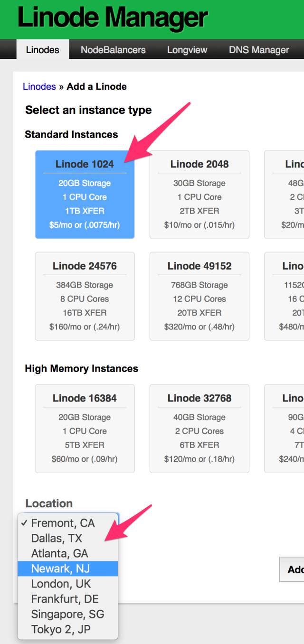Click the Linodes breadcrumb link
The width and height of the screenshot is (304, 644).
click(39, 86)
